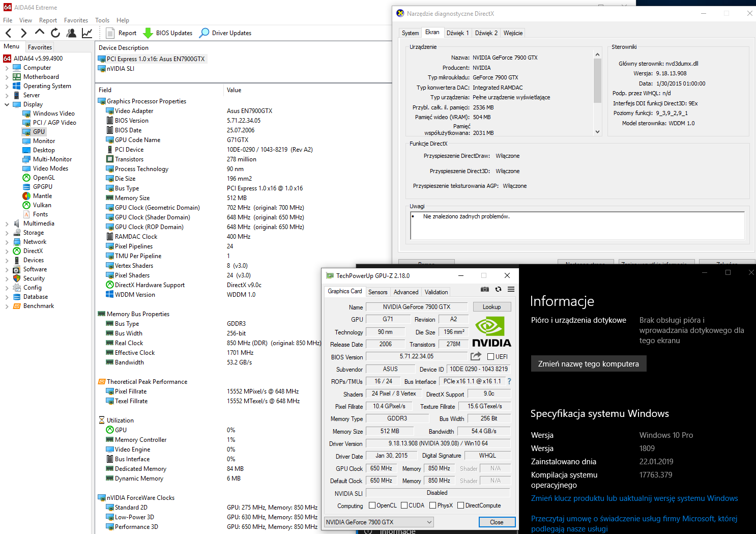The image size is (756, 534).
Task: Open the View menu in AIDA64
Action: [25, 20]
